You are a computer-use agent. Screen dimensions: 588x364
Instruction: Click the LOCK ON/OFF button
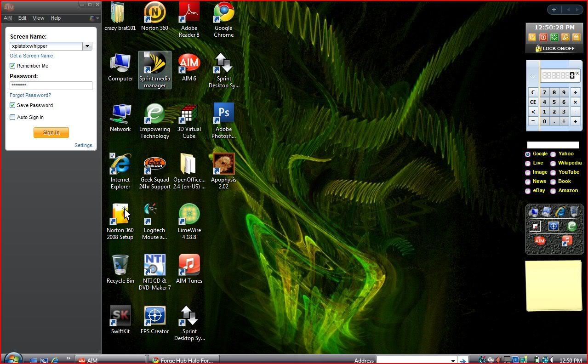[554, 48]
